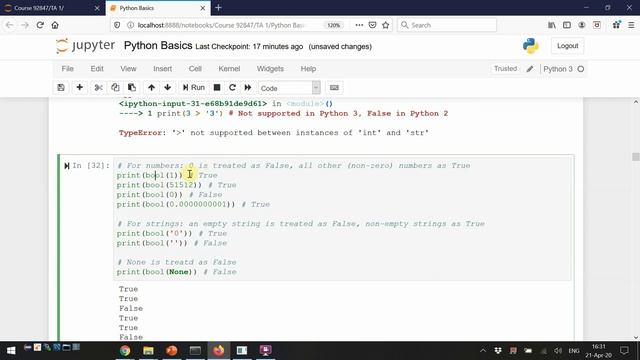Switch to Course 92847/TA 1/ browser tab
The image size is (640, 360).
(x=52, y=8)
